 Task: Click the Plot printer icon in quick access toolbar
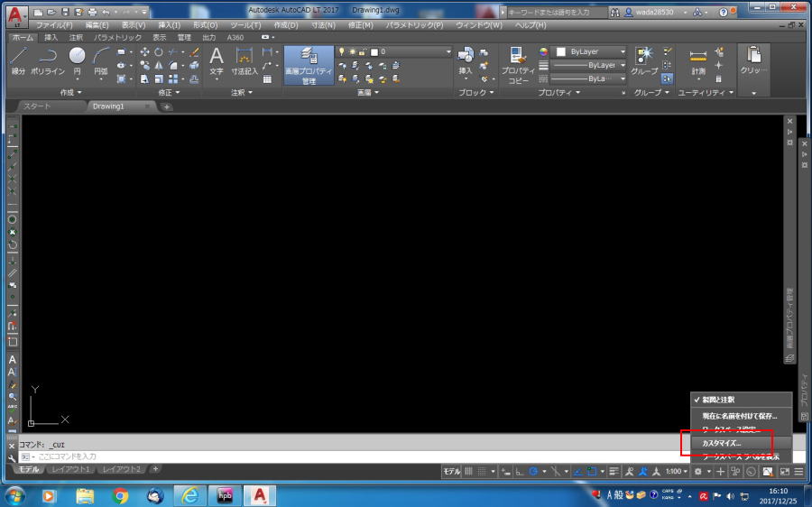(92, 12)
